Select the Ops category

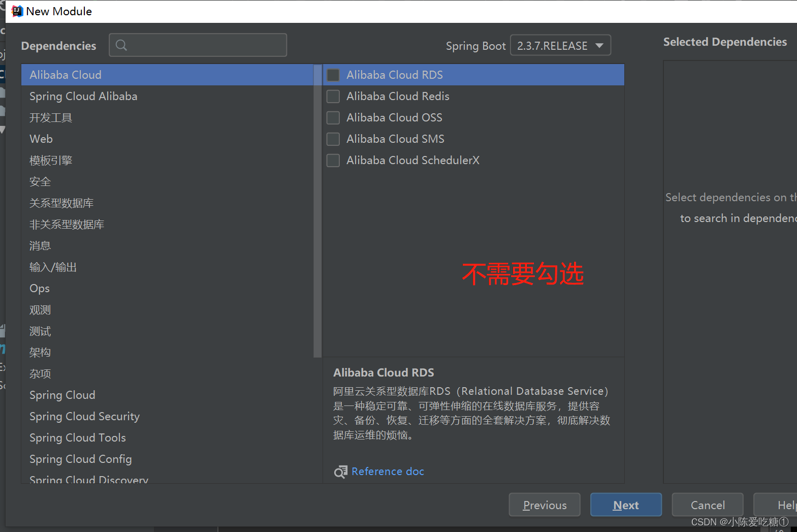(168, 288)
